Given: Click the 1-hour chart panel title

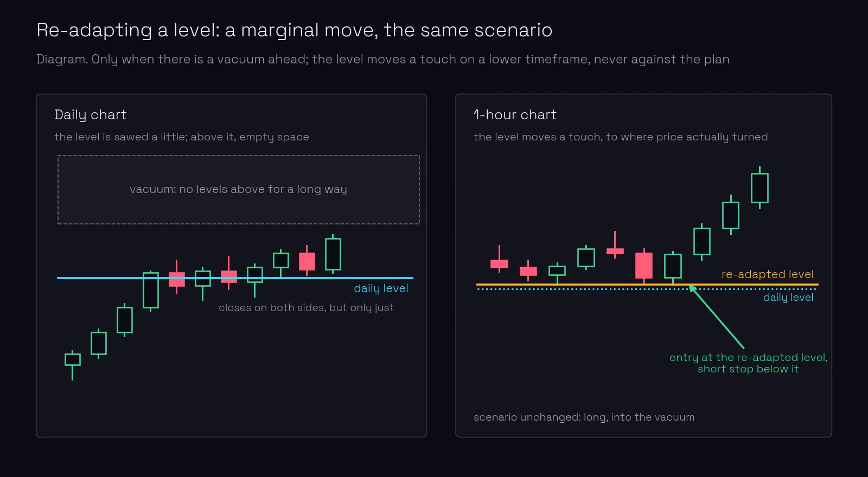Looking at the screenshot, I should (515, 115).
